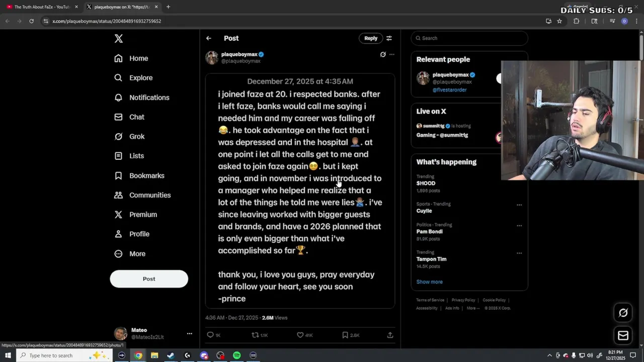
Task: Open the floating Messages envelope icon
Action: coord(623,335)
